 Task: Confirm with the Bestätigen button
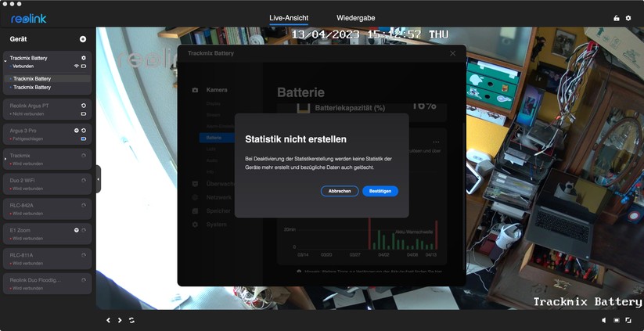pyautogui.click(x=380, y=191)
